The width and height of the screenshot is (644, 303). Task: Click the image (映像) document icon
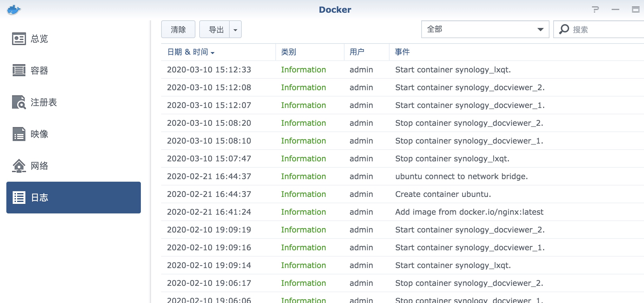[19, 134]
